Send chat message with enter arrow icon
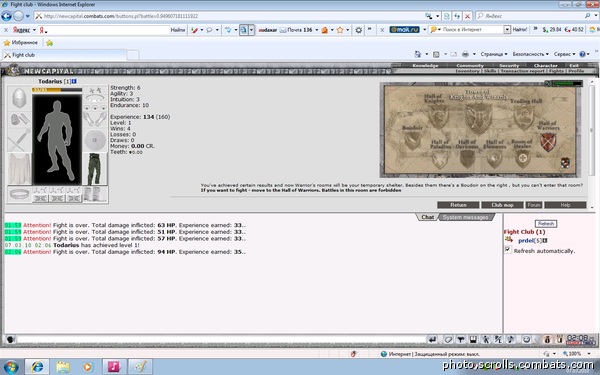 pos(432,339)
